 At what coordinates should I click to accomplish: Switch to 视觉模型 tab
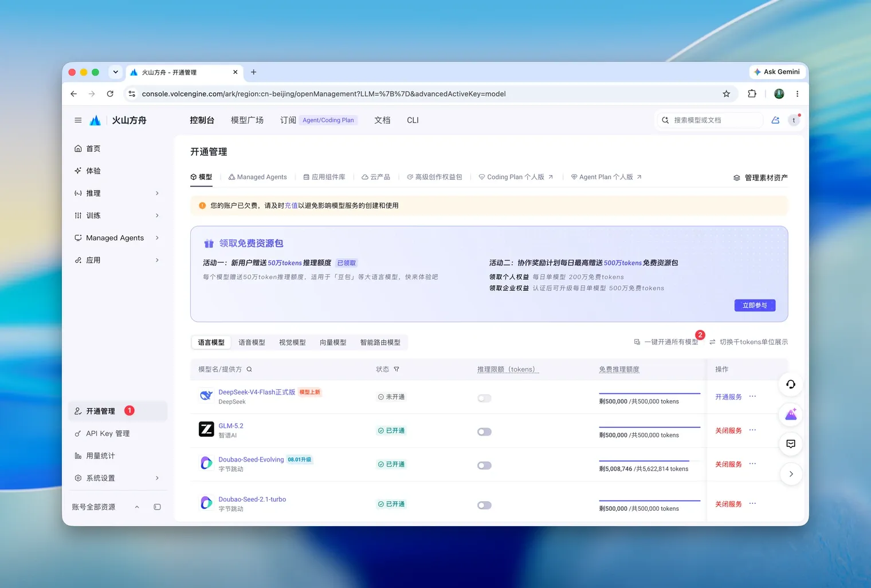pos(292,342)
